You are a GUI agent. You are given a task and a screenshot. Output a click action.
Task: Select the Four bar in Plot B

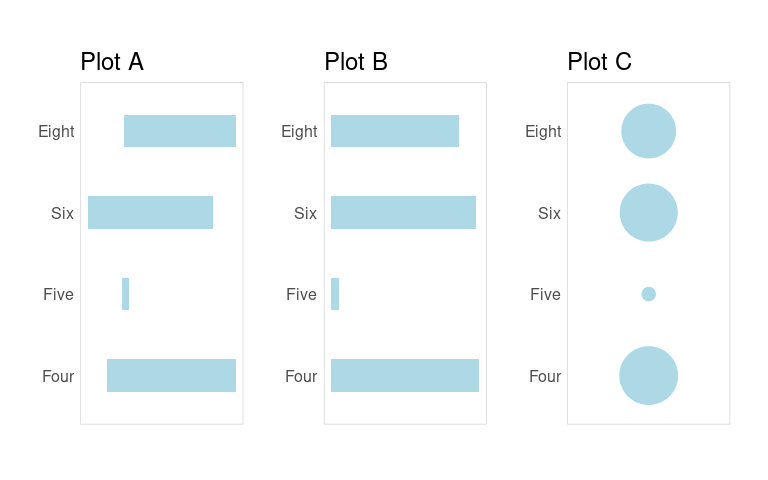[x=405, y=375]
